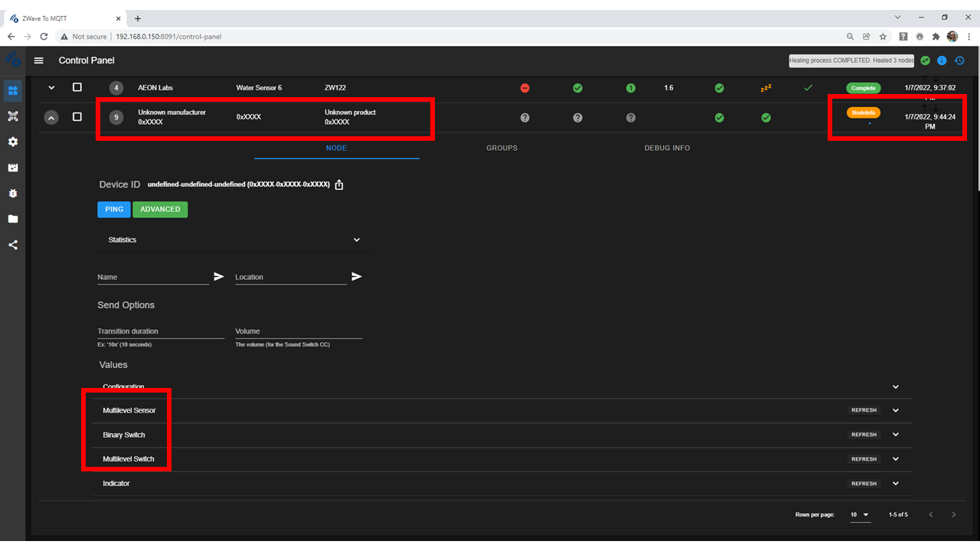
Task: Click the blue PING button
Action: tap(114, 209)
